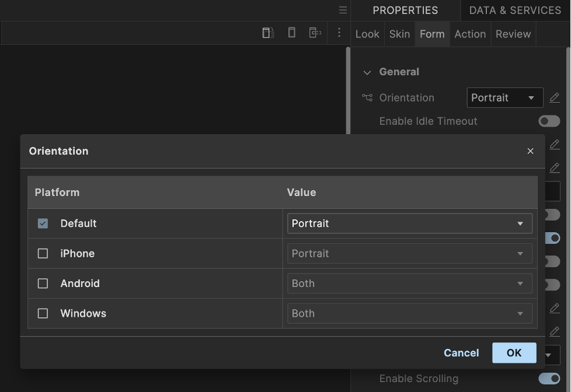Click the edit pencil next to Orientation

pos(554,97)
